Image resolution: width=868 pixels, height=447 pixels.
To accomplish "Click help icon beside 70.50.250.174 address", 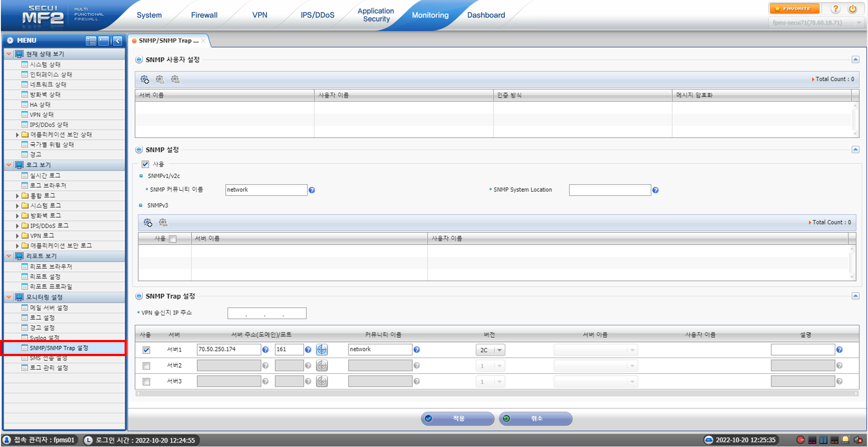I will [265, 350].
